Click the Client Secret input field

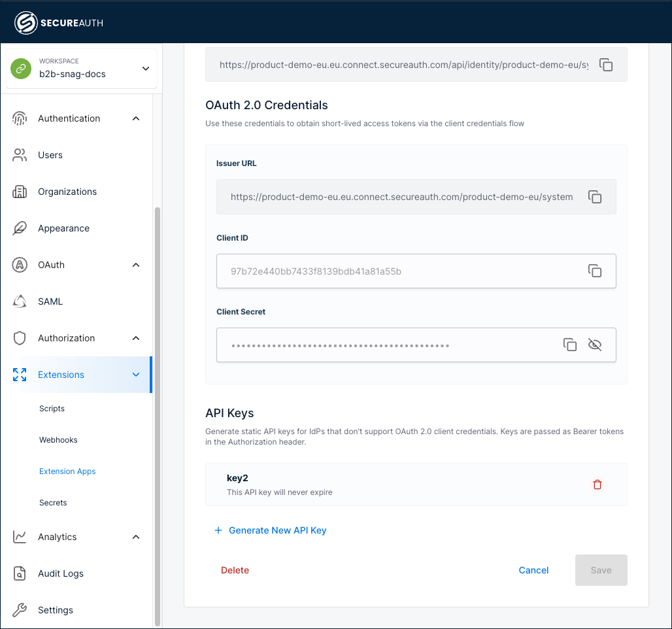pyautogui.click(x=416, y=345)
